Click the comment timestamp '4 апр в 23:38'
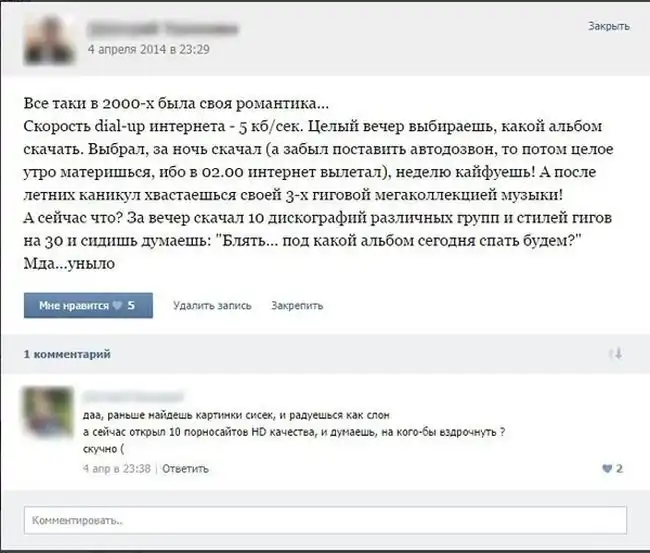 [x=117, y=469]
